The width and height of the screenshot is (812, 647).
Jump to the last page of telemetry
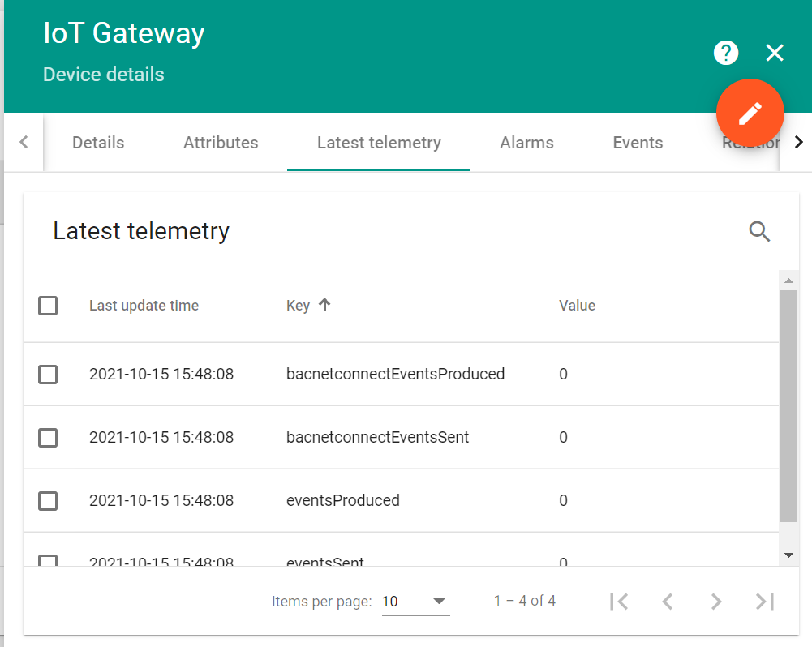pyautogui.click(x=763, y=601)
